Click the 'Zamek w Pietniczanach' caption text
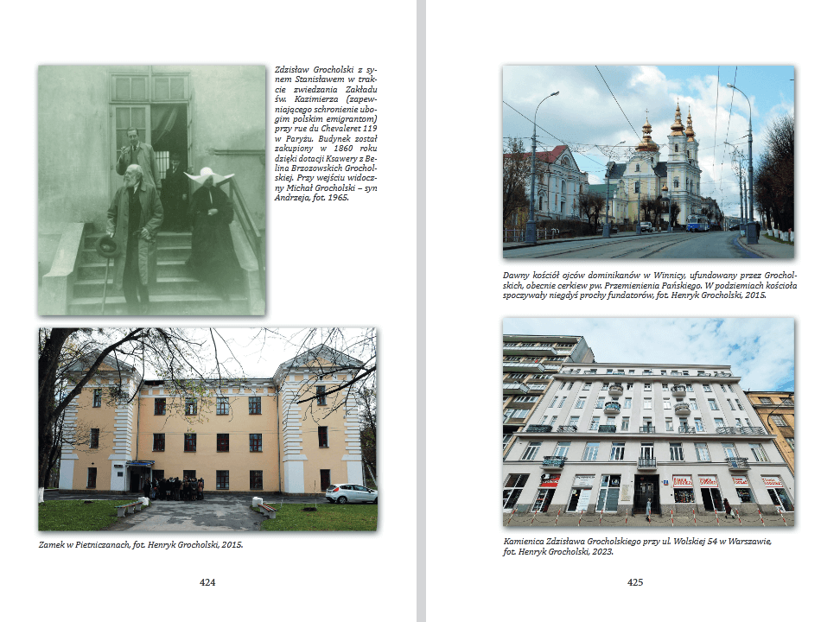 click(140, 545)
